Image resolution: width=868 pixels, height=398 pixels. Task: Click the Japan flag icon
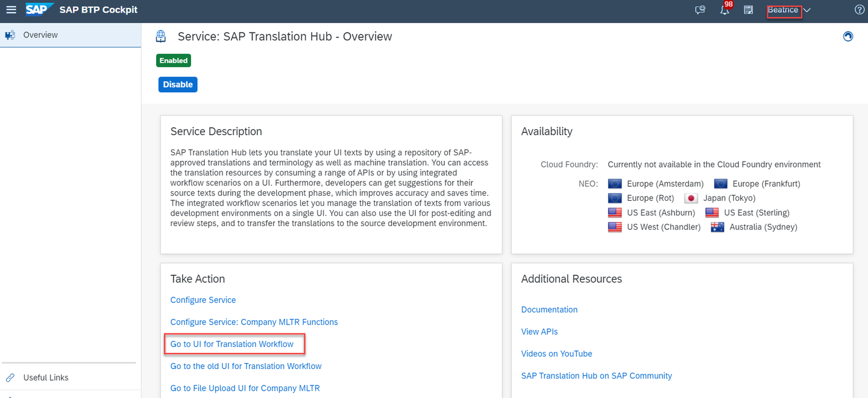click(691, 198)
